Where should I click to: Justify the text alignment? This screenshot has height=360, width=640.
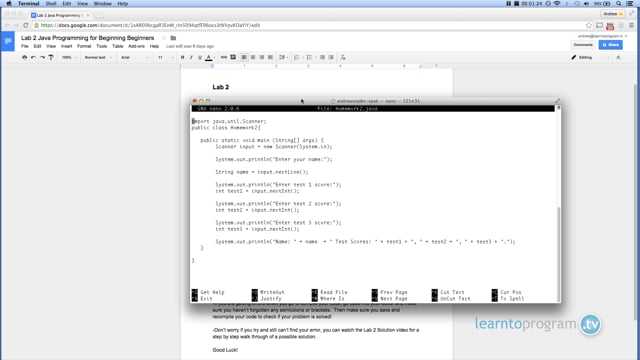pyautogui.click(x=270, y=58)
